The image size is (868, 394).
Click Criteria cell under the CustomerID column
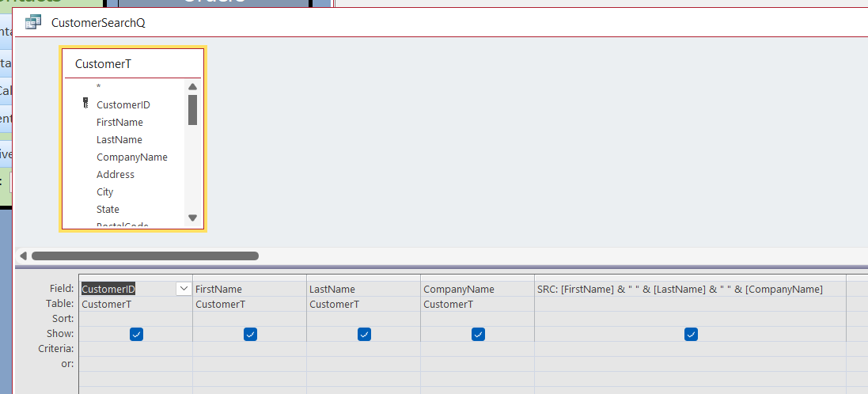pyautogui.click(x=135, y=349)
